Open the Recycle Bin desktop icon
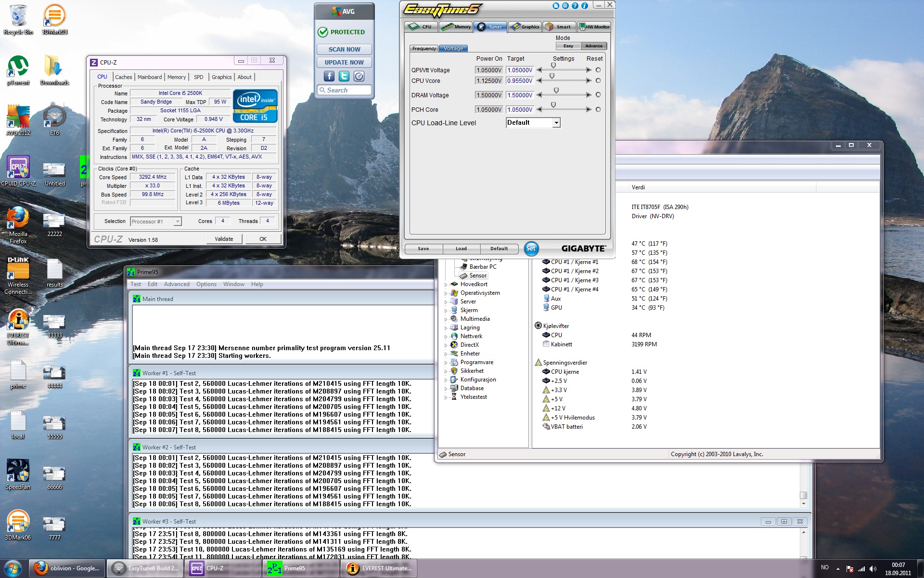 (18, 19)
